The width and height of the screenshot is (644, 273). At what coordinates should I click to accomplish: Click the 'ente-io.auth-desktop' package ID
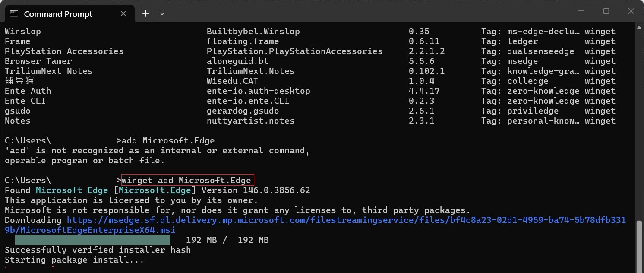pyautogui.click(x=259, y=91)
